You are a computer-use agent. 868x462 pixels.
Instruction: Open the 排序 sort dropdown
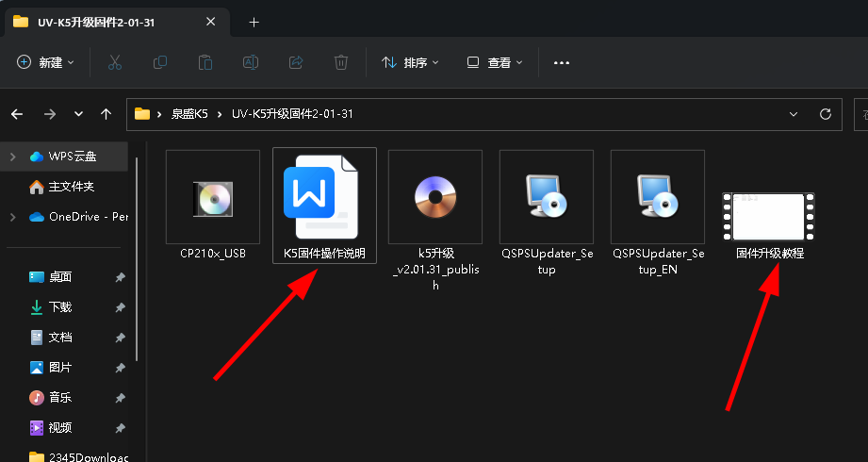(x=410, y=62)
